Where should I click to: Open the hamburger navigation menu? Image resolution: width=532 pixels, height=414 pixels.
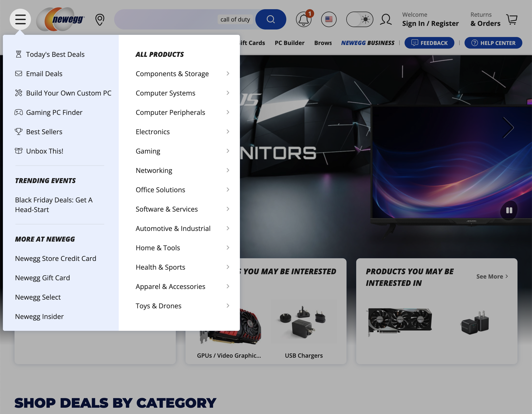[x=21, y=19]
